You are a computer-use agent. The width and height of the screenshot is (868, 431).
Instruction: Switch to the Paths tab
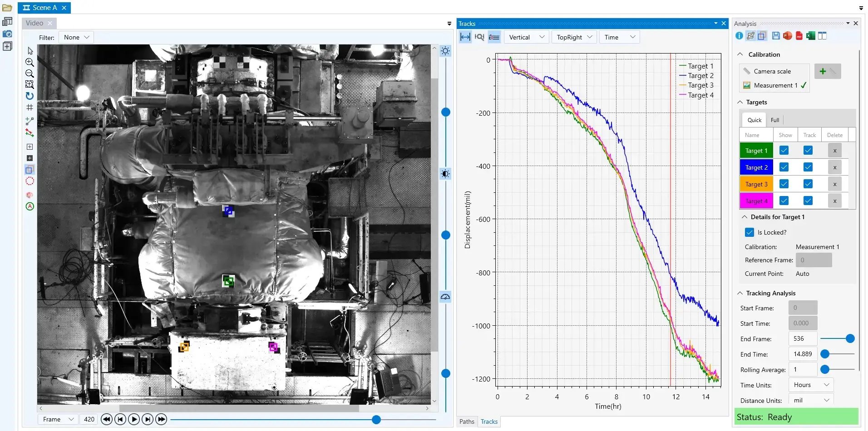[467, 421]
